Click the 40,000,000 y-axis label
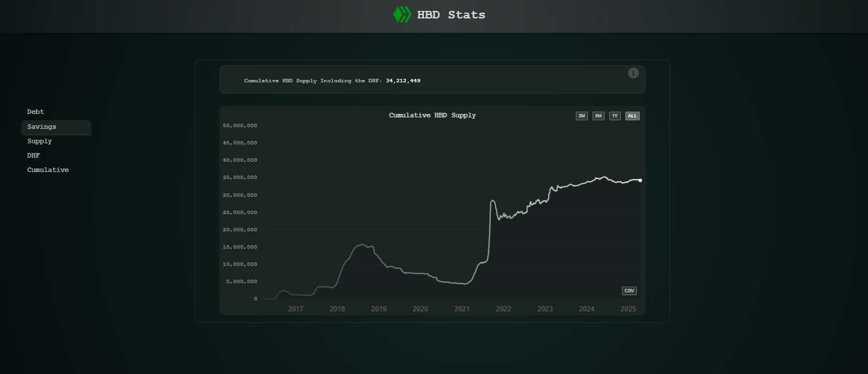 click(240, 160)
